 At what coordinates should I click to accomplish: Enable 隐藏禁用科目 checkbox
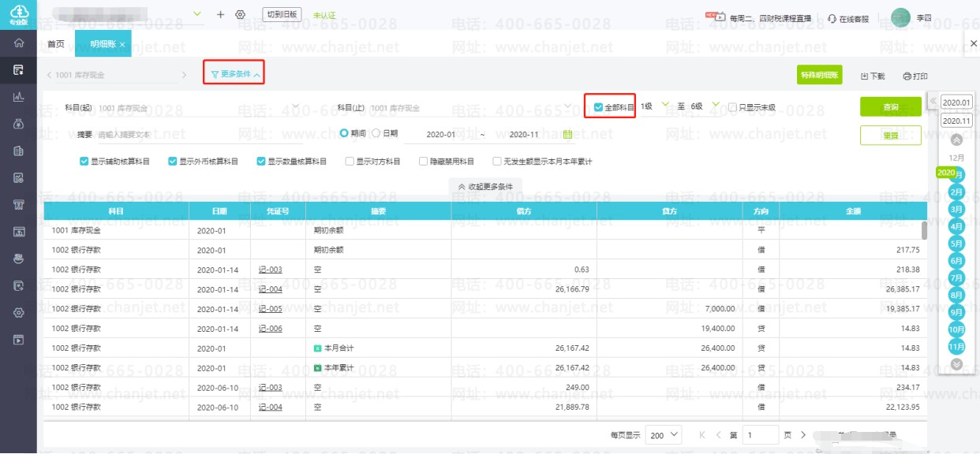[423, 162]
